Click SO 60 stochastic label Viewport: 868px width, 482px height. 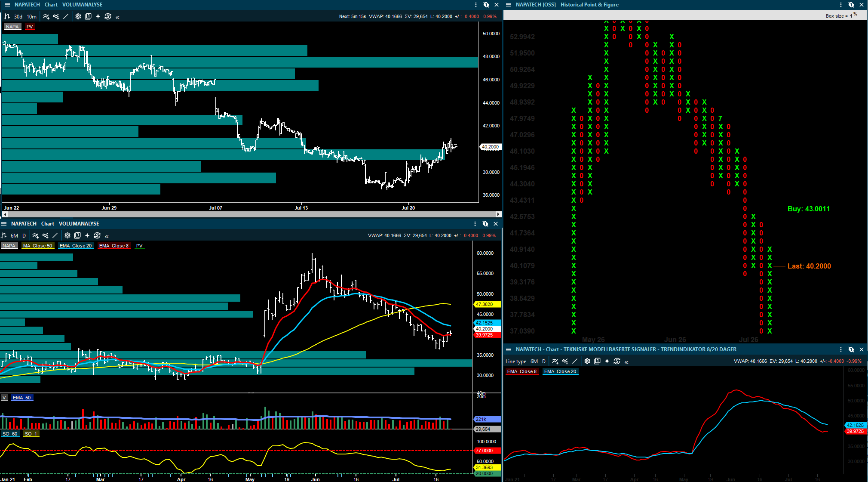(x=10, y=434)
